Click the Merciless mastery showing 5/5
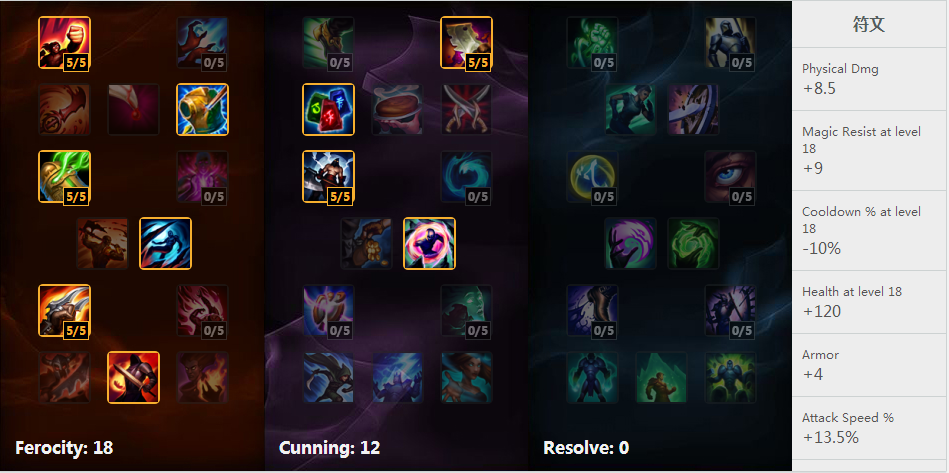Image resolution: width=949 pixels, height=473 pixels. tap(328, 176)
